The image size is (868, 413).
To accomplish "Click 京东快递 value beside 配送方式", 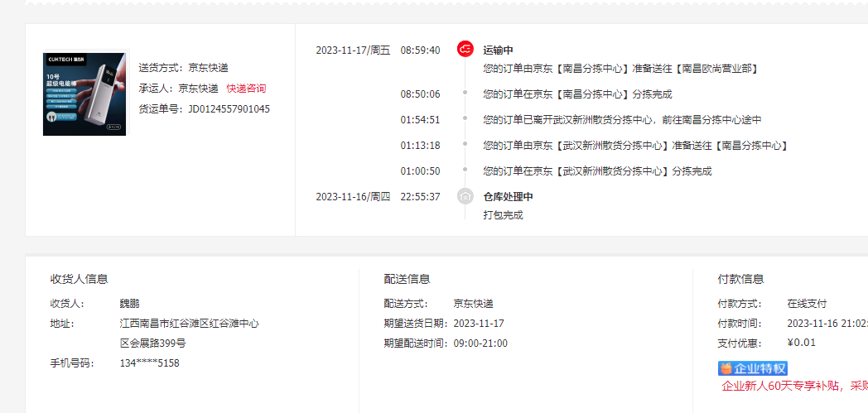I will [x=473, y=304].
